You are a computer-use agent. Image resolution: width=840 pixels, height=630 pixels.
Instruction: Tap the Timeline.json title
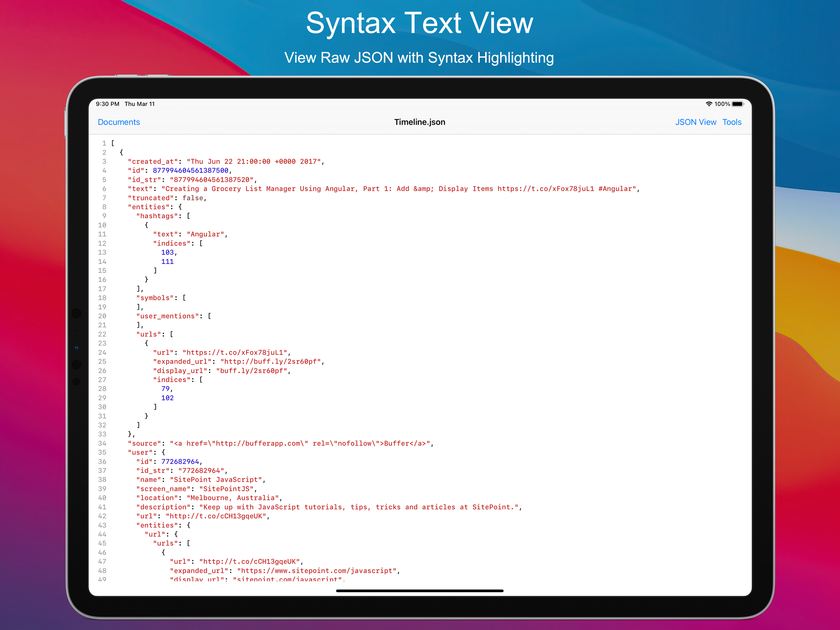419,122
